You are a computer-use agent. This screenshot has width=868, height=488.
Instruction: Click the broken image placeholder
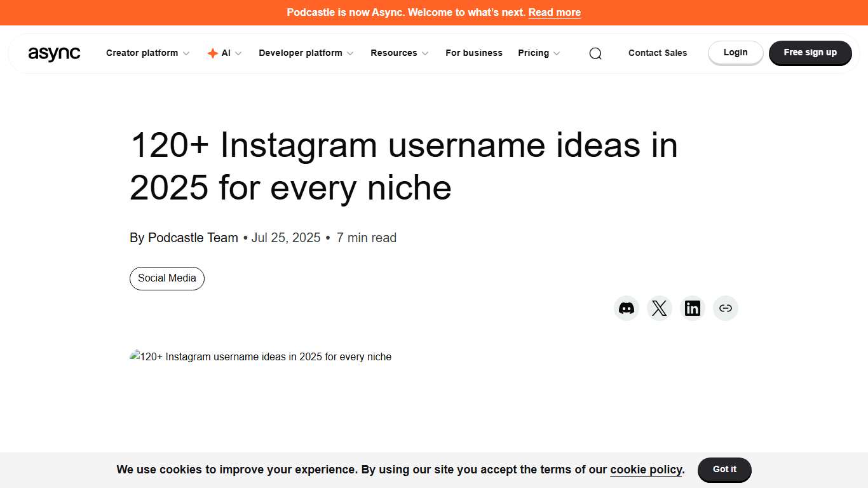coord(135,356)
